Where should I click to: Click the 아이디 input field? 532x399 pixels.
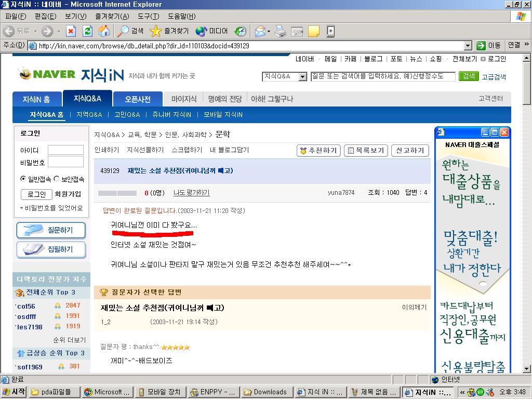pos(65,150)
